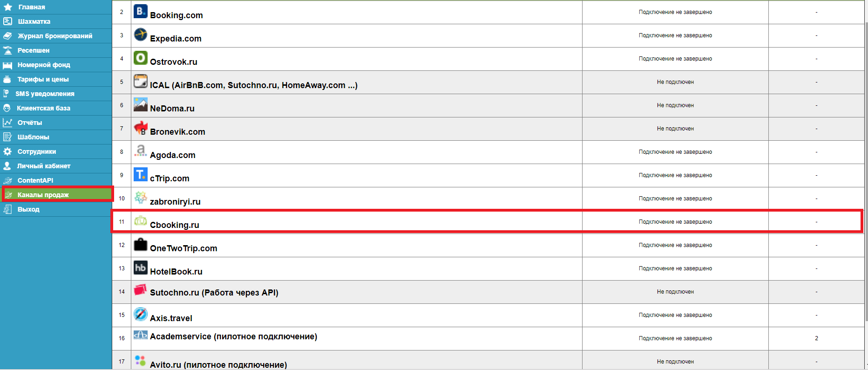Click the Выход exit icon
The image size is (868, 371).
pos(7,209)
